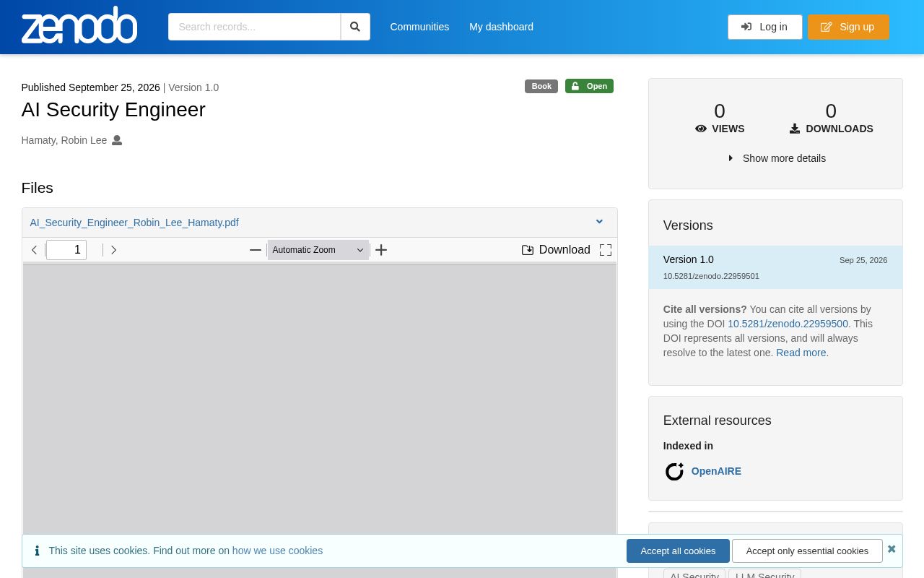Viewport: 924px width, 578px height.
Task: Click the OpenAIRE logo icon
Action: point(674,471)
